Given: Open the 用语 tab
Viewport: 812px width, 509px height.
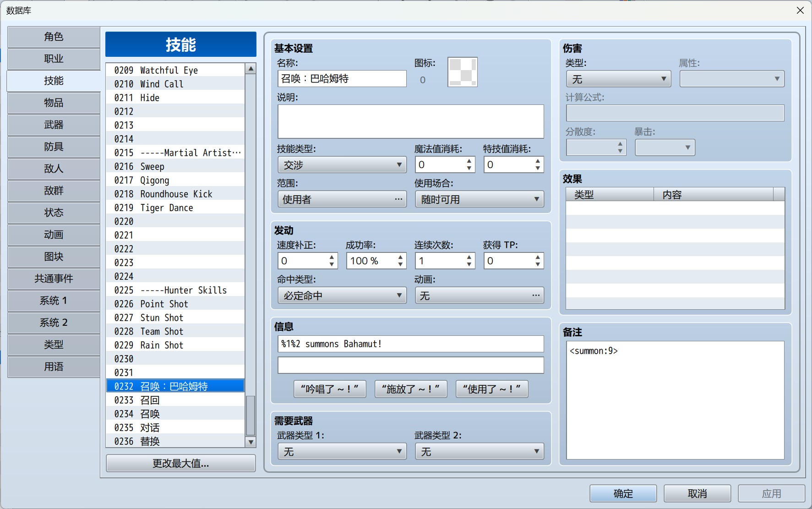Looking at the screenshot, I should click(54, 367).
